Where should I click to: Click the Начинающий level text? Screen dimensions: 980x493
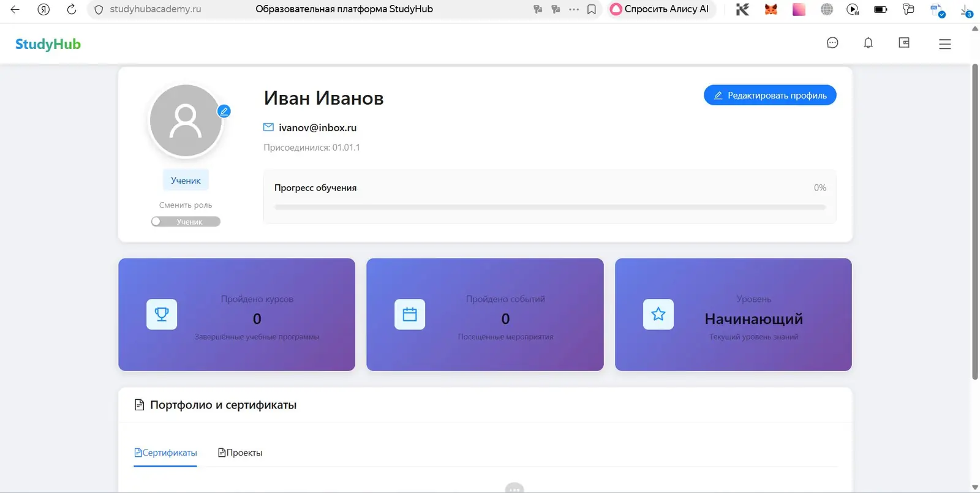click(x=754, y=318)
